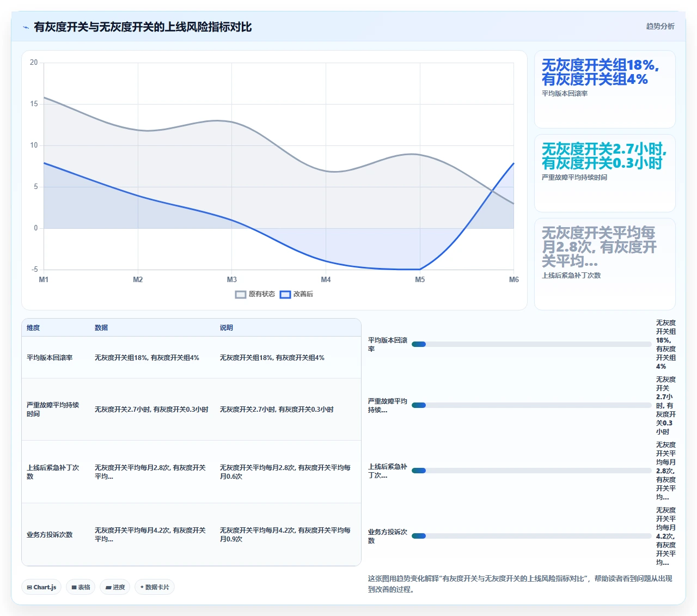
Task: Select the 表格 tag chip
Action: pyautogui.click(x=81, y=587)
